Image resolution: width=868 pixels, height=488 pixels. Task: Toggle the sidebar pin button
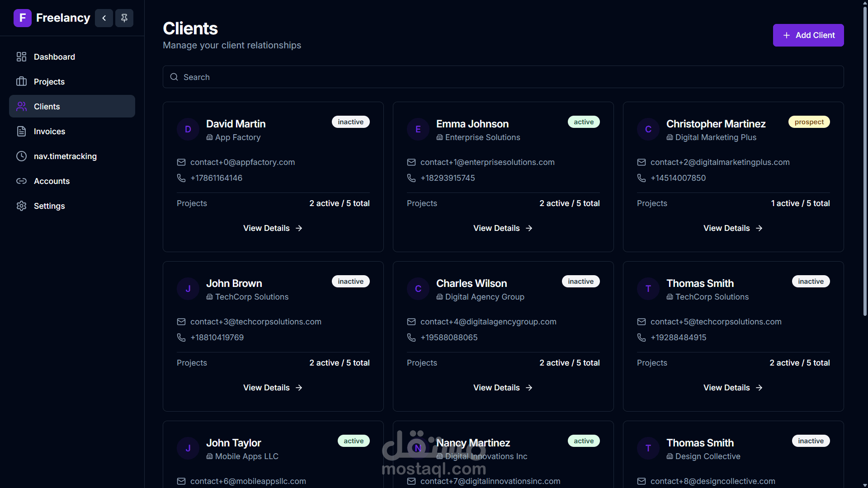(x=124, y=18)
